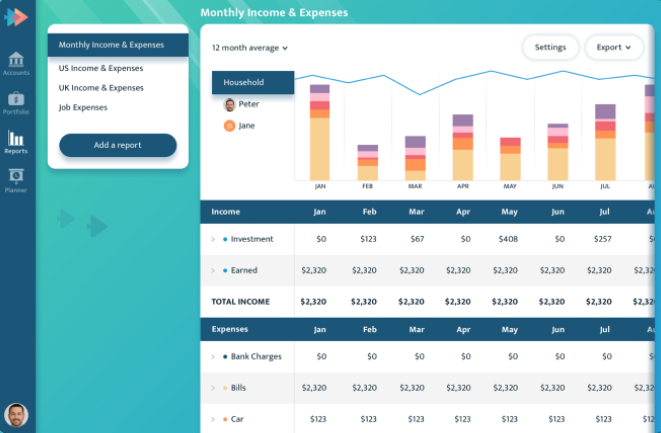The width and height of the screenshot is (661, 433).
Task: Click the Car orange color dot
Action: 225,419
